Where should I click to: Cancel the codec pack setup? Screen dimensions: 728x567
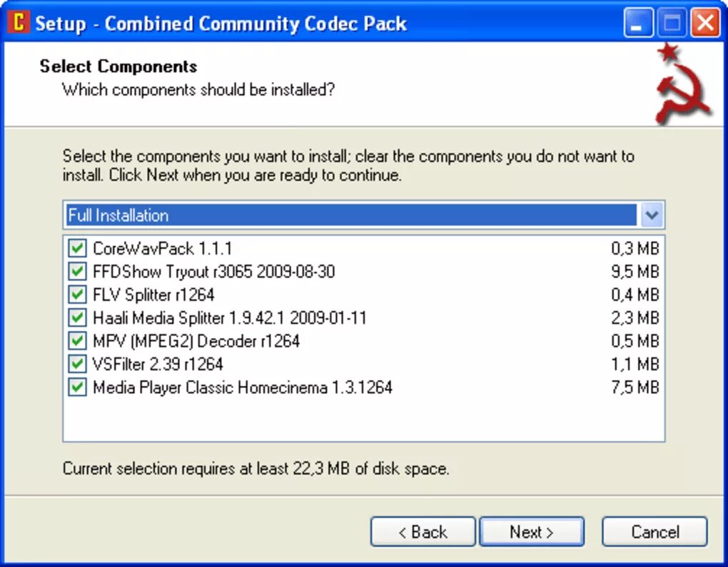click(x=654, y=532)
